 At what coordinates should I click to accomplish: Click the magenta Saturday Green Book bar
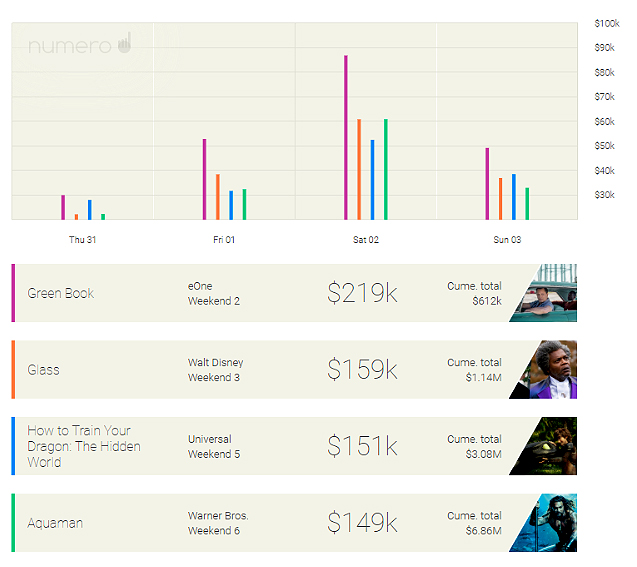(346, 138)
